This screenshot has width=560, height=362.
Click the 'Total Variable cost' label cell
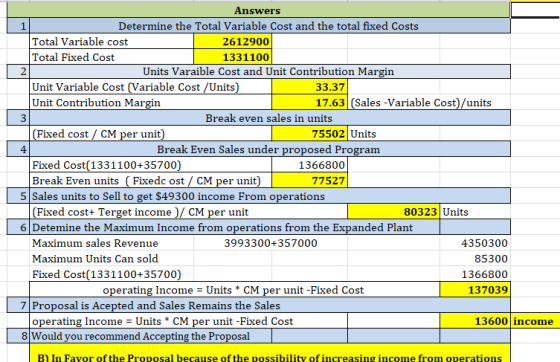point(111,41)
